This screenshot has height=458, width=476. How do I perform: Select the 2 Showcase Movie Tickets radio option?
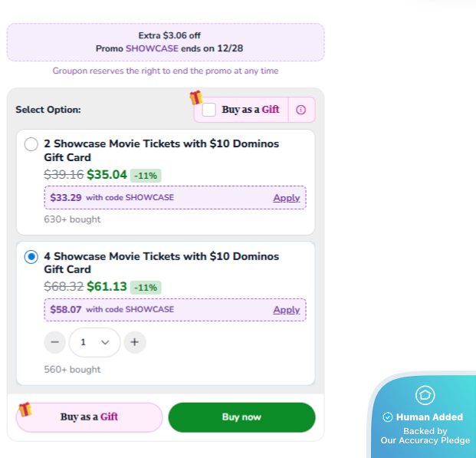click(x=31, y=144)
